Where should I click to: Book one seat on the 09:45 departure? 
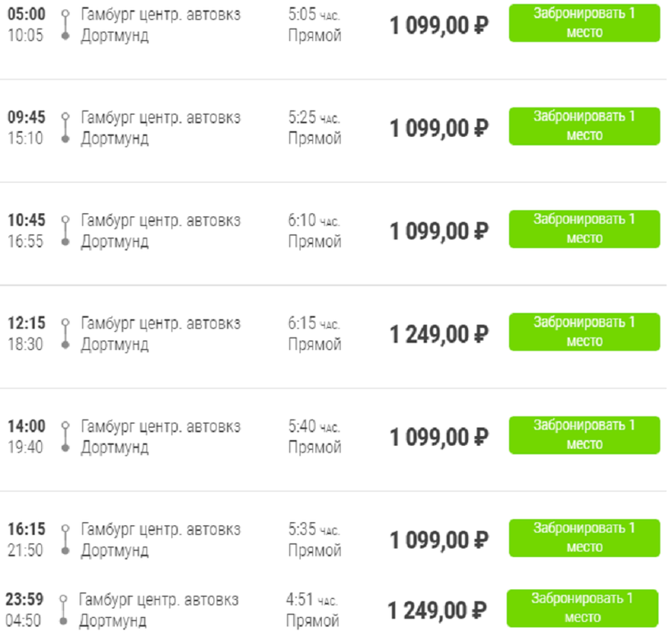(x=583, y=126)
